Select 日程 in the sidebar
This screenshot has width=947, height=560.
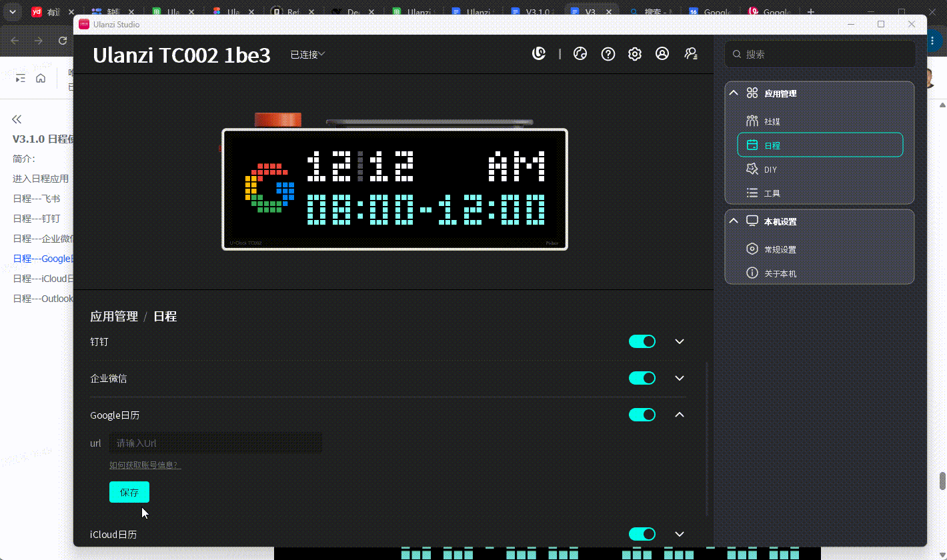pyautogui.click(x=820, y=145)
